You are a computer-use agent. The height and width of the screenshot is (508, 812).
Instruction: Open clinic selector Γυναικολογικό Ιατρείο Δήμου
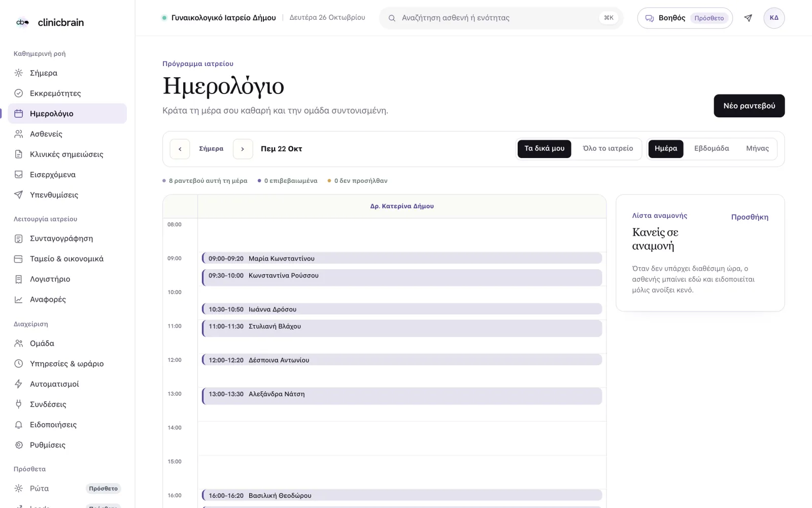coord(219,18)
